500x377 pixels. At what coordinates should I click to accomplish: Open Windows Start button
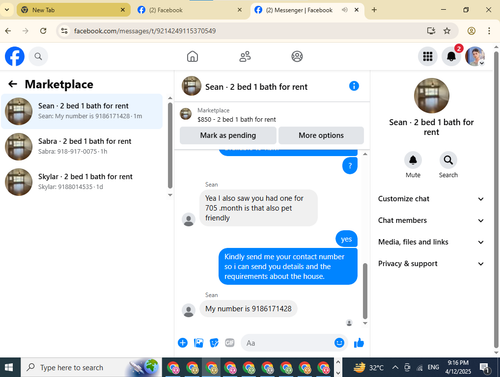9,367
